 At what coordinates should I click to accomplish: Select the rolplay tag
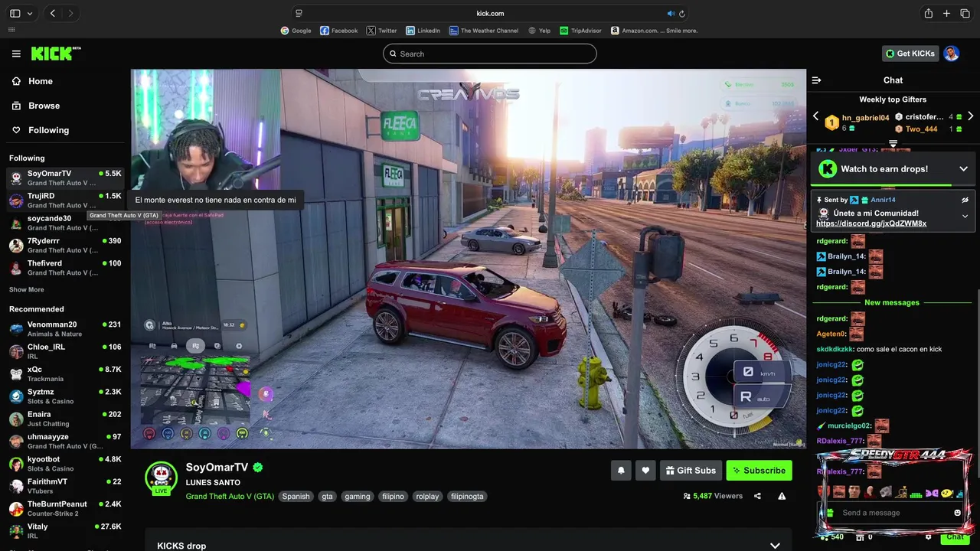click(427, 496)
